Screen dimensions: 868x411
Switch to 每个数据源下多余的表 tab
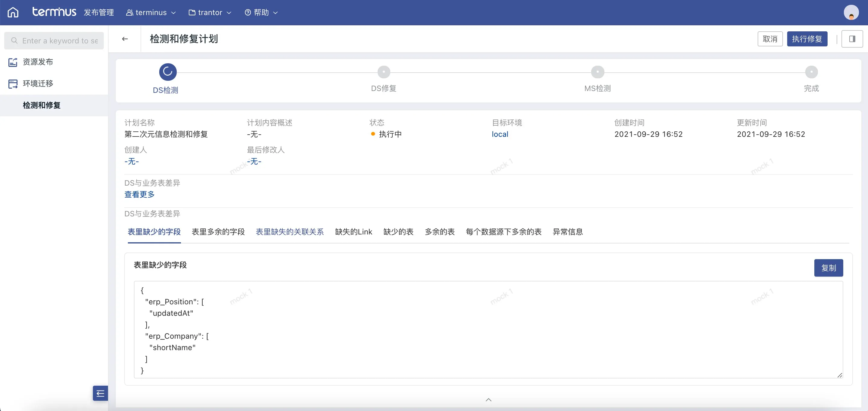(x=503, y=232)
